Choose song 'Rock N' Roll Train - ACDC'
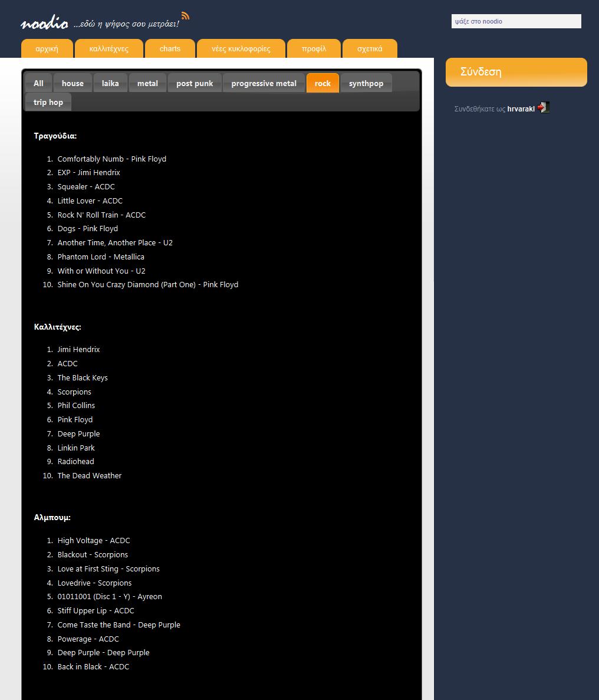The width and height of the screenshot is (599, 700). tap(101, 215)
